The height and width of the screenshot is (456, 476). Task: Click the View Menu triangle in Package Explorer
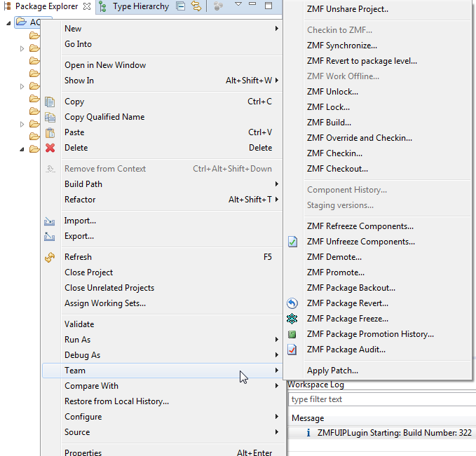(238, 4)
